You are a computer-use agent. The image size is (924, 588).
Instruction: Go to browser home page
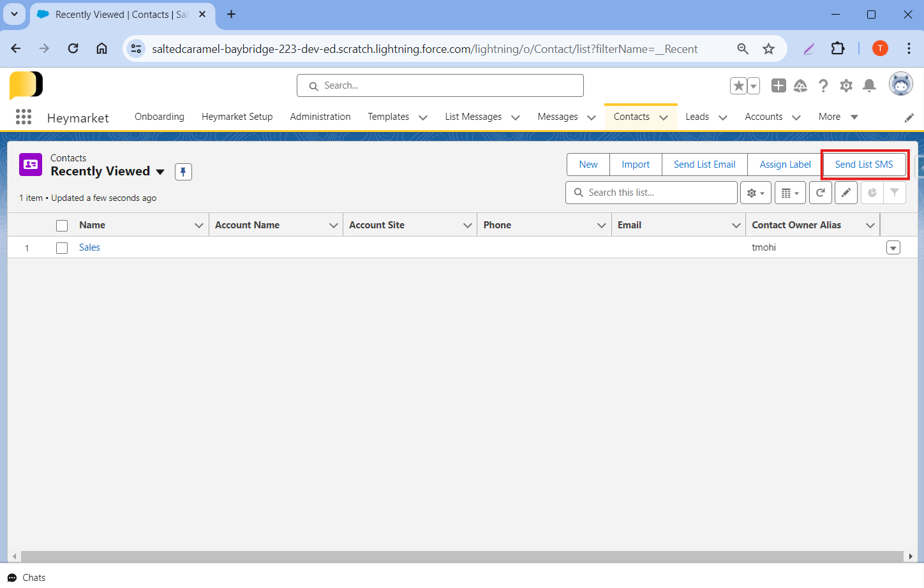pos(101,48)
